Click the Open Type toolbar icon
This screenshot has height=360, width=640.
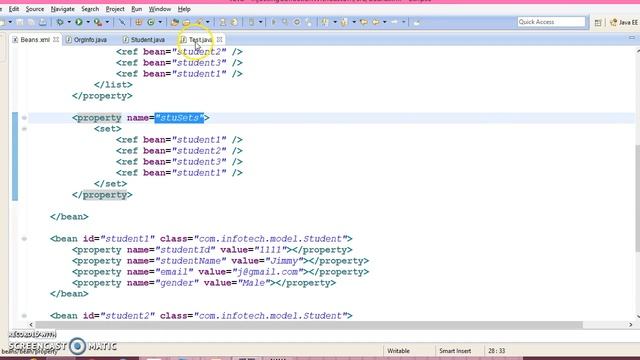[175, 22]
